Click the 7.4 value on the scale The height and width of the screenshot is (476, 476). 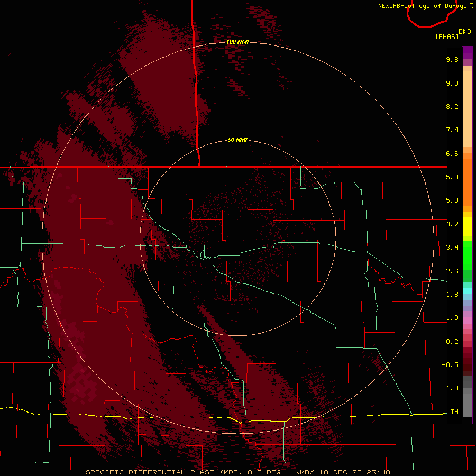[452, 130]
